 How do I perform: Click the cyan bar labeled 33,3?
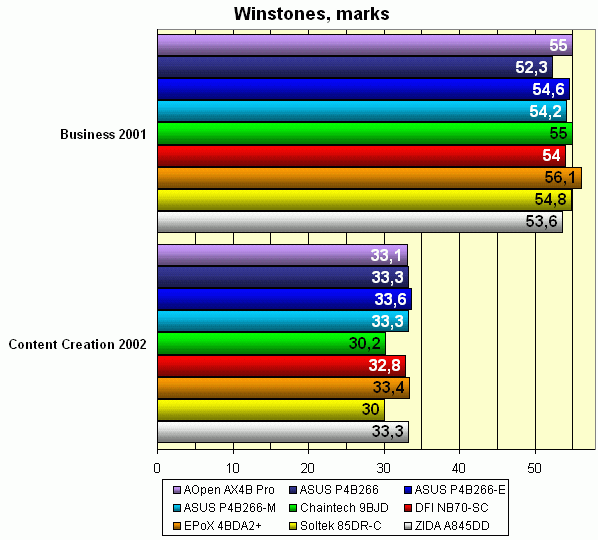click(x=283, y=321)
